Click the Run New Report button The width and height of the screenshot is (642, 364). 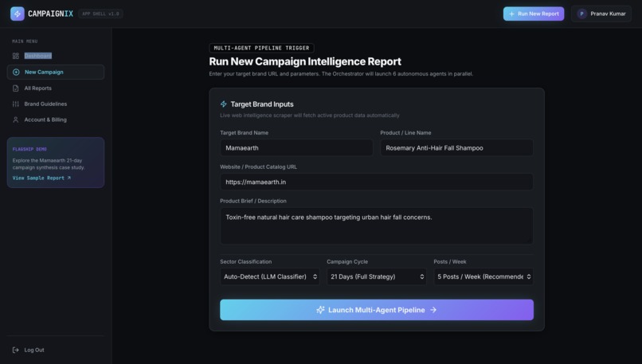[x=534, y=14]
